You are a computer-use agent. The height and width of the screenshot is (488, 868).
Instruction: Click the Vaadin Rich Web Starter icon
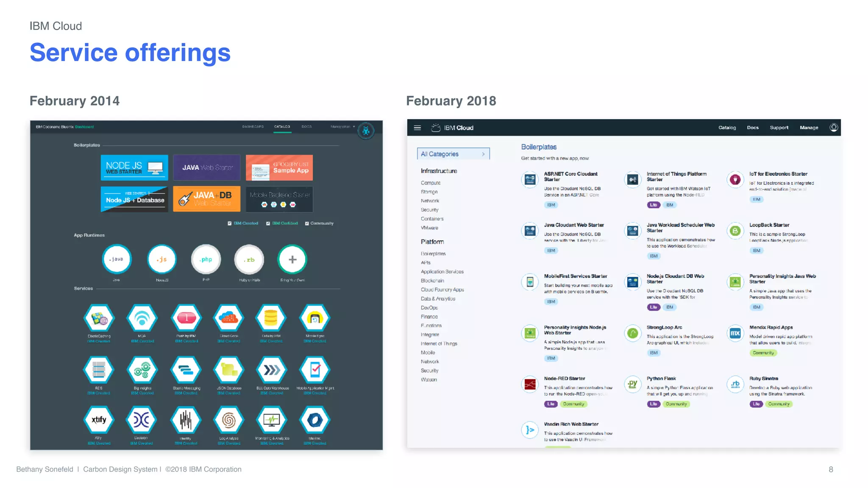click(x=530, y=430)
